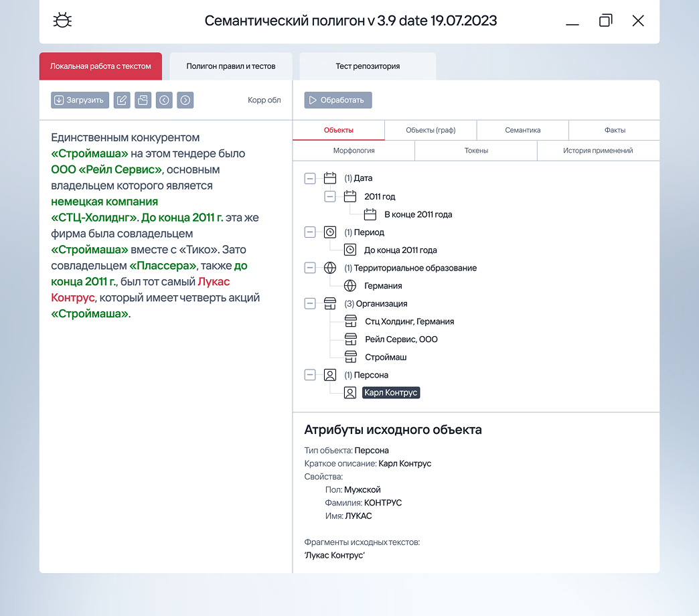This screenshot has width=699, height=616.
Task: Click the edit pencil icon in toolbar
Action: (121, 100)
